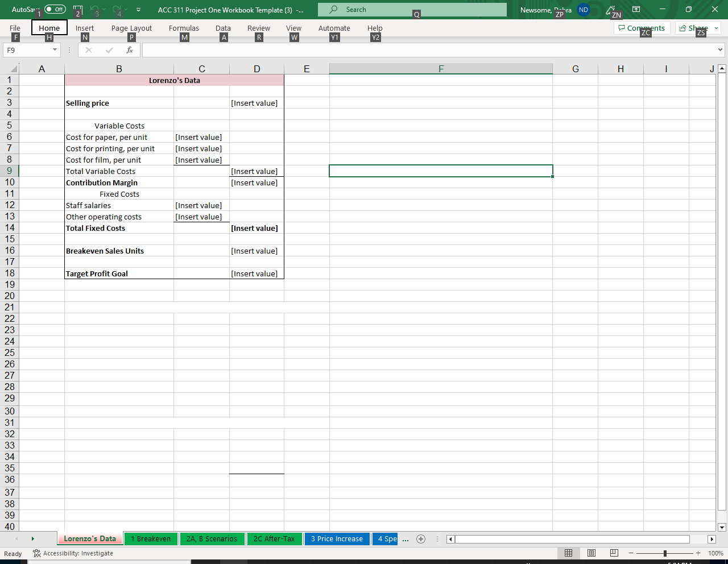728x564 pixels.
Task: Click the Breakeven Sales Units cell
Action: 119,251
